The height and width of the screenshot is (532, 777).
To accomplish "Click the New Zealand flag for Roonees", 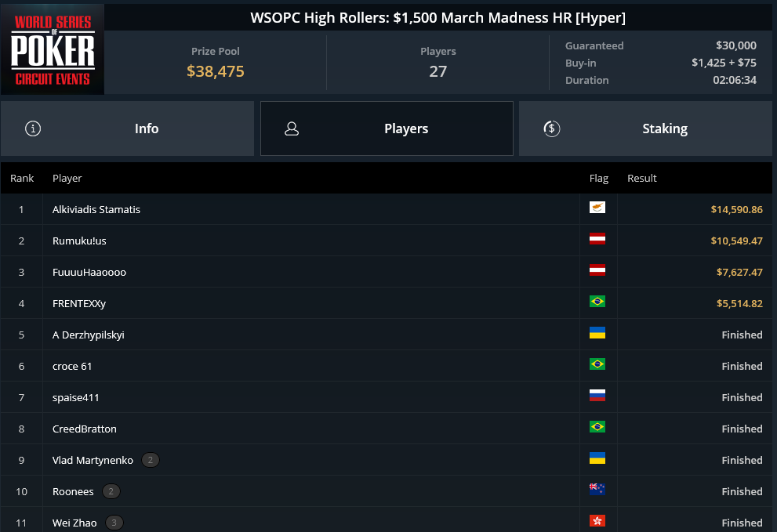I will point(597,490).
